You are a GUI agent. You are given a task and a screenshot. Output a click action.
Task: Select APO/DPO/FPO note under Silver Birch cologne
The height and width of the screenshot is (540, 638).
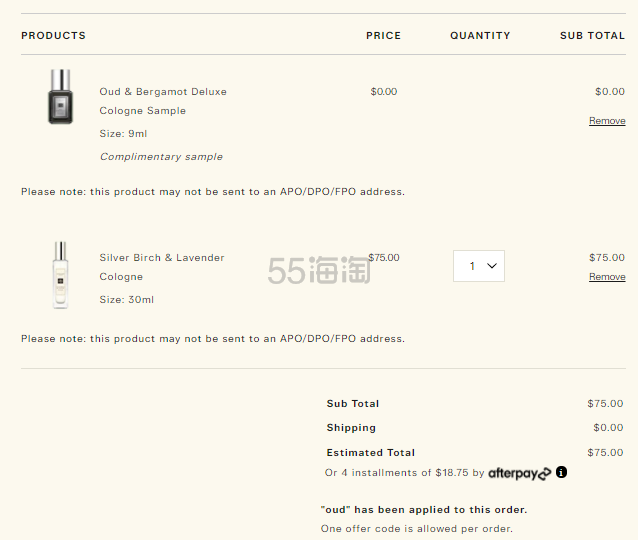213,339
